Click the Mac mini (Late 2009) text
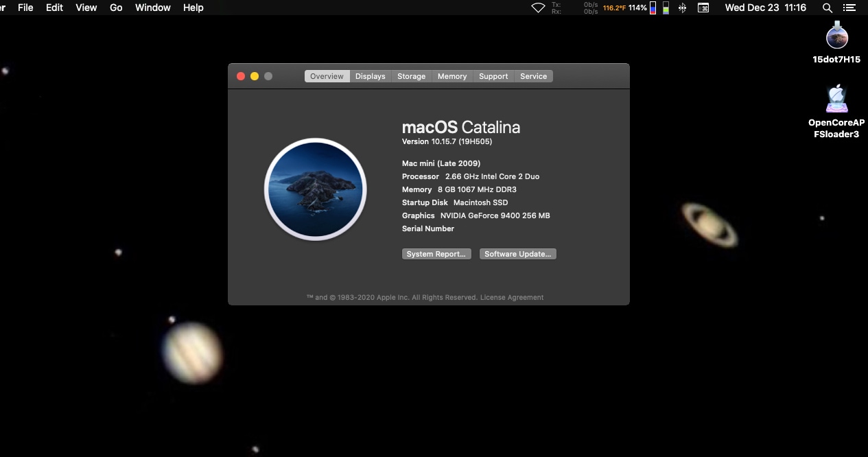868x457 pixels. tap(441, 163)
